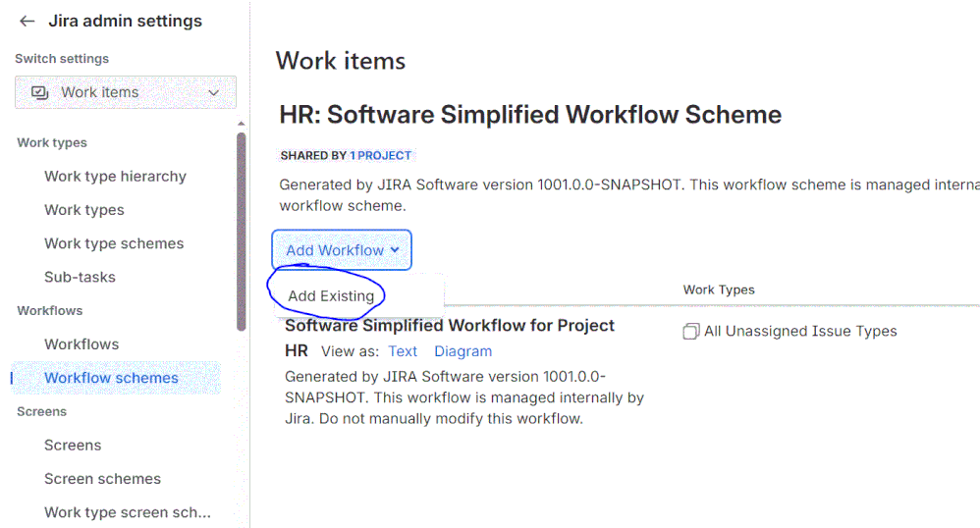Open Work type schemes settings
The width and height of the screenshot is (980, 528).
pyautogui.click(x=114, y=243)
